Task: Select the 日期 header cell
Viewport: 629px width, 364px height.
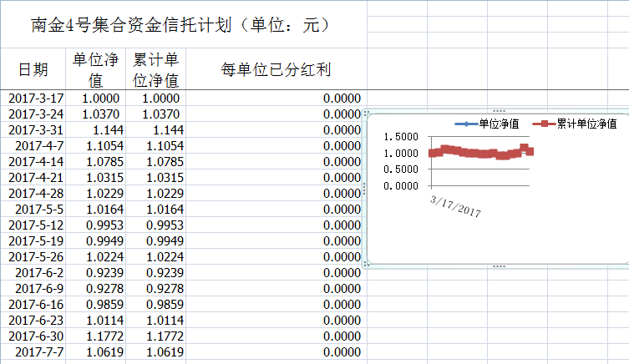Action: pyautogui.click(x=33, y=69)
